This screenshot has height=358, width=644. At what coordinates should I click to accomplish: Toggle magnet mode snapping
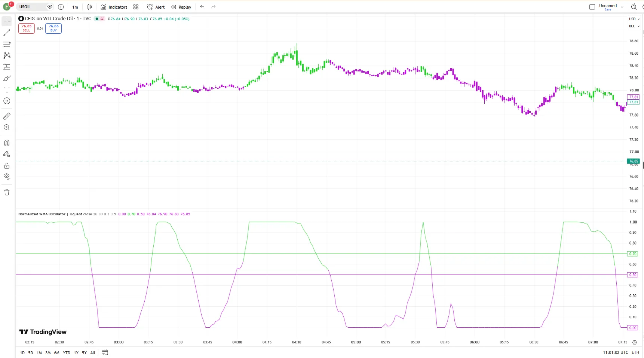click(7, 143)
